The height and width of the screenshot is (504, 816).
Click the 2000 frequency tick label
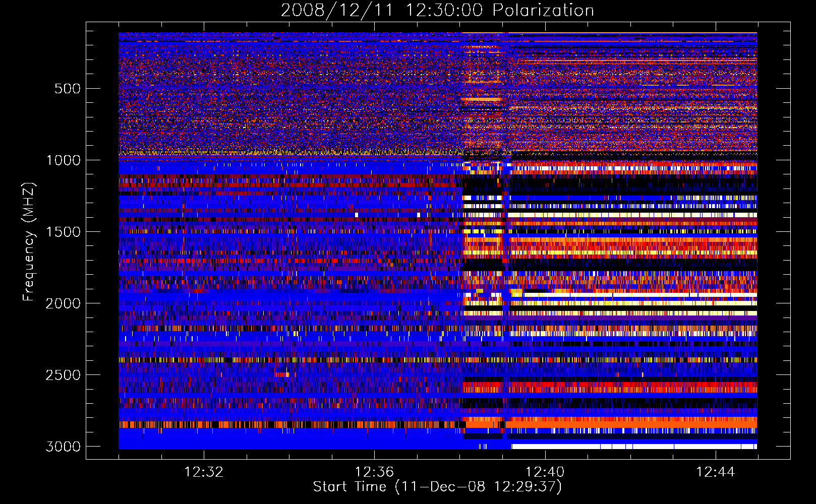pos(63,304)
